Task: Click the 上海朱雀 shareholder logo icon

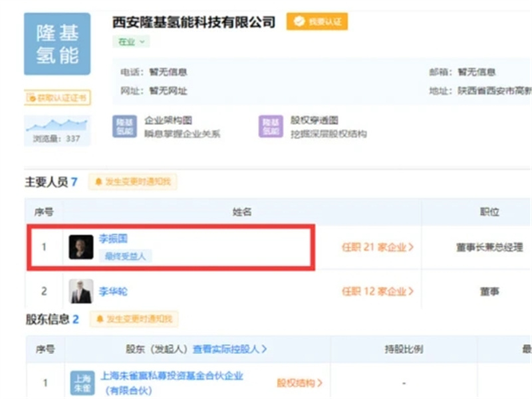Action: [82, 383]
